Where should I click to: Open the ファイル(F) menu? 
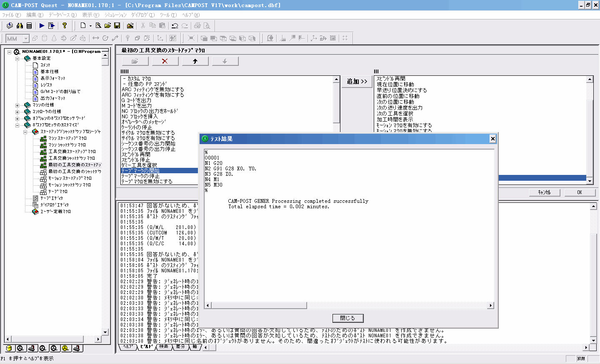coord(11,15)
